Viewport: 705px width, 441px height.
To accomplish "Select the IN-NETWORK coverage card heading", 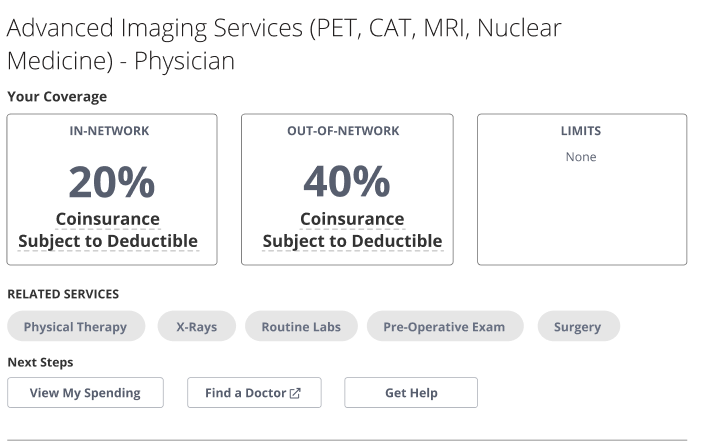I will [x=109, y=131].
